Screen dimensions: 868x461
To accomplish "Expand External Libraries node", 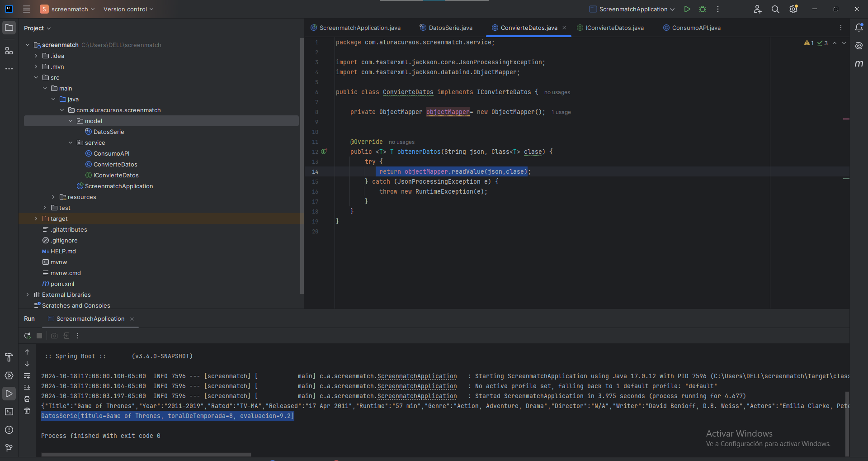I will tap(28, 295).
